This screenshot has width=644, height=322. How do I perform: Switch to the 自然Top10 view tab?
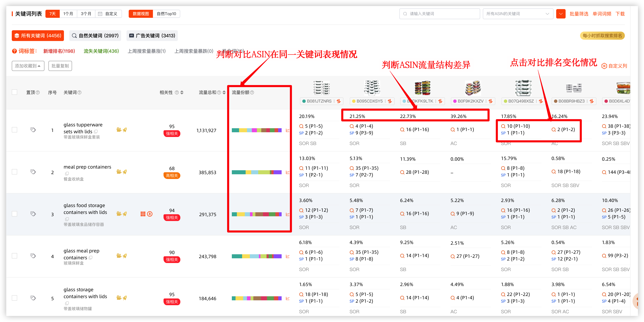pyautogui.click(x=167, y=14)
